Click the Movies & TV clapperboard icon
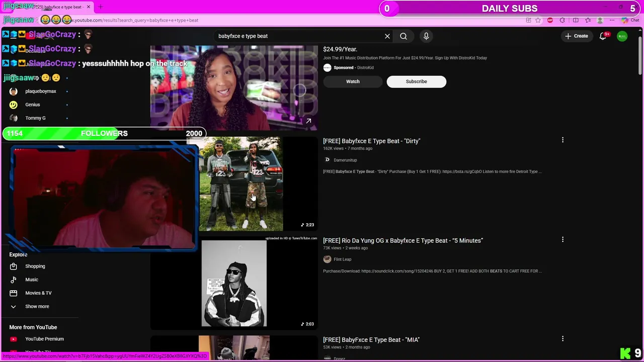This screenshot has height=362, width=644. point(14,293)
